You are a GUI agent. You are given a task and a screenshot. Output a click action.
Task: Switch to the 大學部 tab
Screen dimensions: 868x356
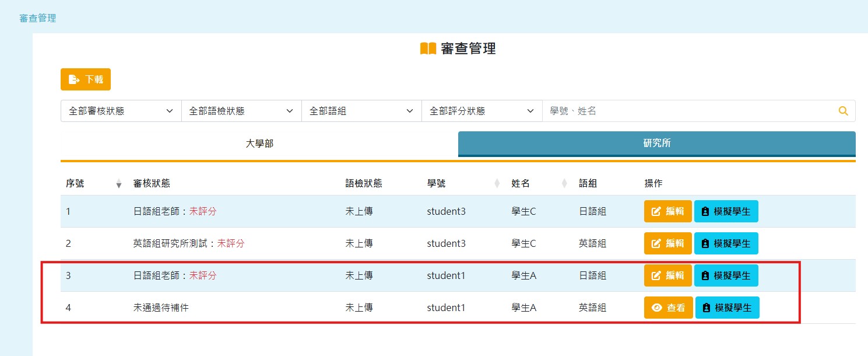click(x=259, y=144)
